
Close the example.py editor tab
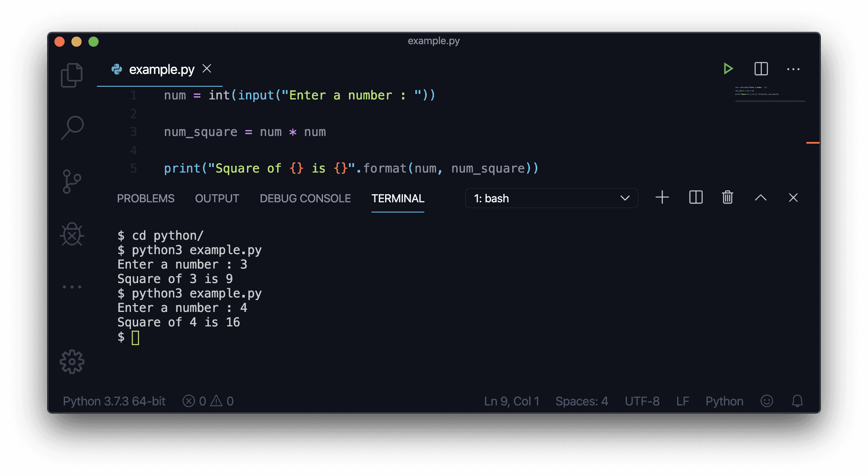pyautogui.click(x=207, y=69)
